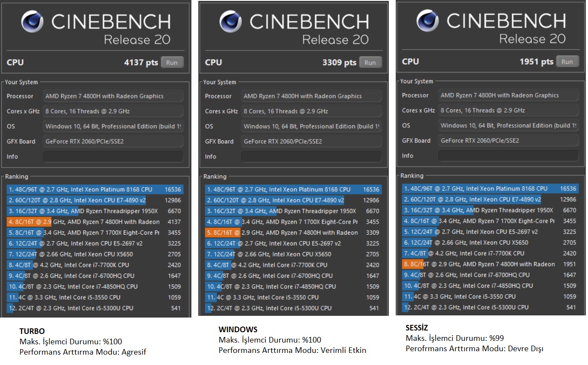Image resolution: width=588 pixels, height=365 pixels.
Task: Select the GFX Board field in the 1951 pts panel
Action: [x=508, y=141]
